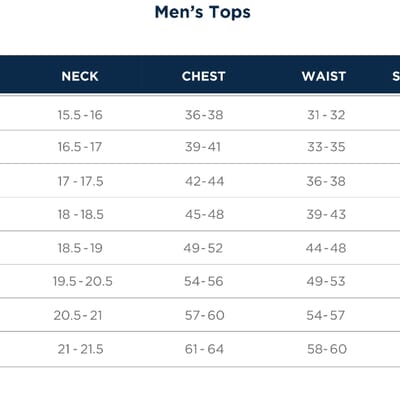Click waist measurement 58-60 cell

[327, 349]
